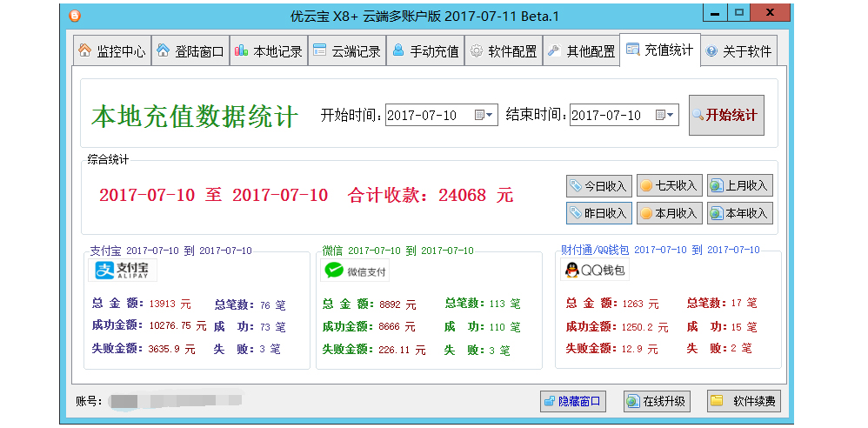The height and width of the screenshot is (428, 868).
Task: Show 上月收入 statistics
Action: [739, 185]
